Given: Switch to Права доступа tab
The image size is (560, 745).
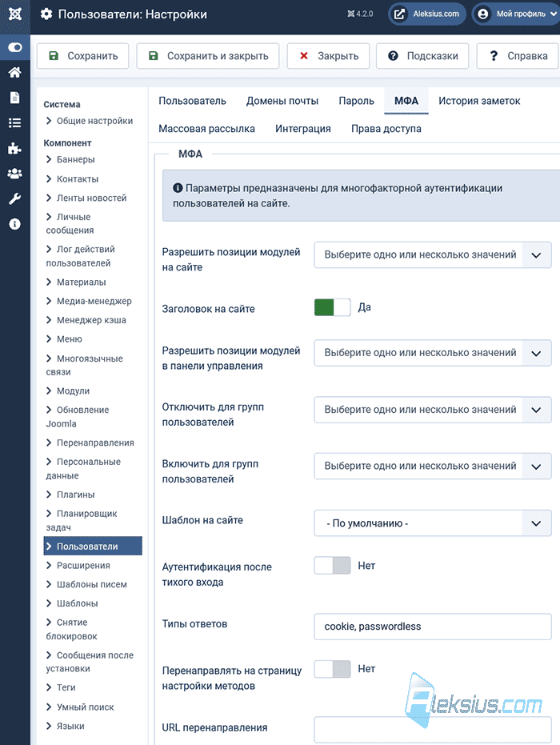Looking at the screenshot, I should coord(386,129).
